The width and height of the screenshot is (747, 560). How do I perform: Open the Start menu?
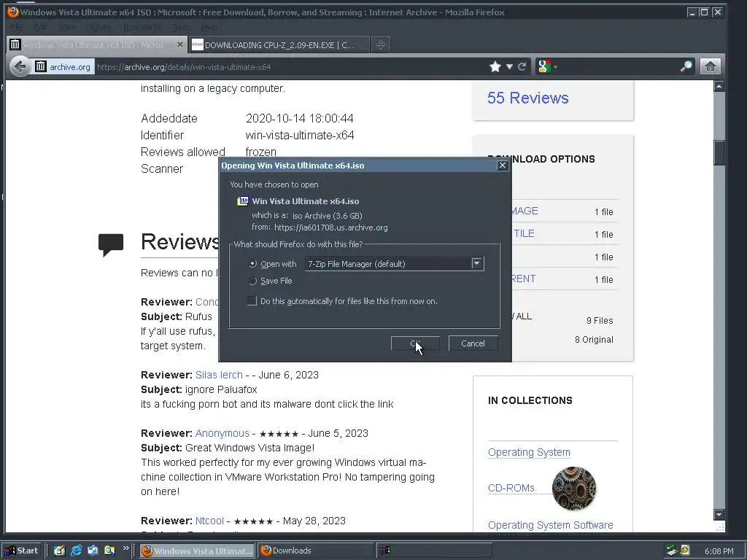(x=23, y=551)
